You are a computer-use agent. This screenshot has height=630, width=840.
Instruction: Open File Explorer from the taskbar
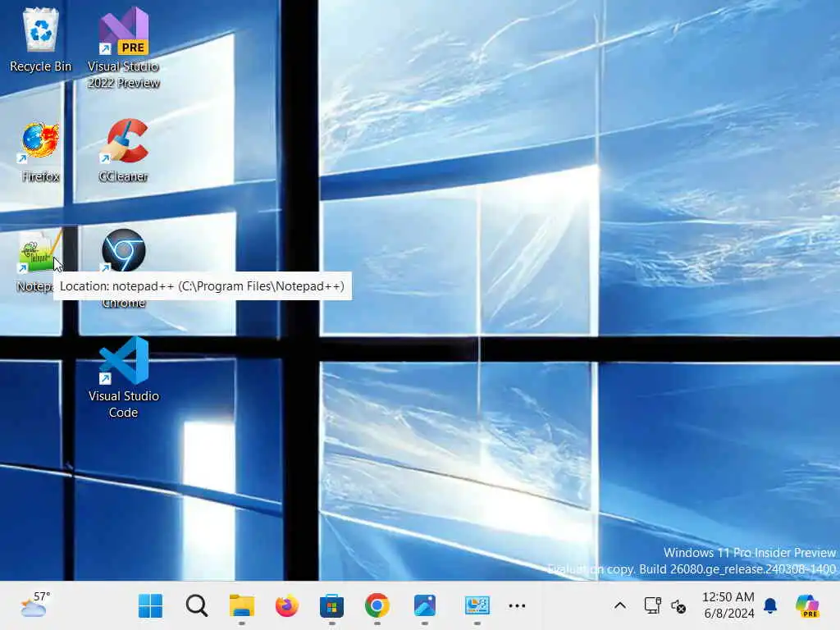pos(242,606)
